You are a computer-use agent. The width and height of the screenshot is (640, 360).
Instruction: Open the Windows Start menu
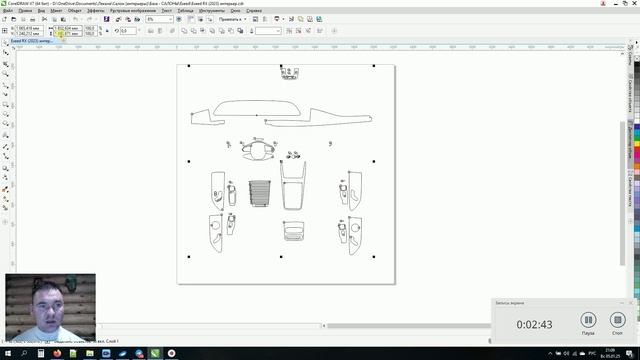pyautogui.click(x=7, y=353)
